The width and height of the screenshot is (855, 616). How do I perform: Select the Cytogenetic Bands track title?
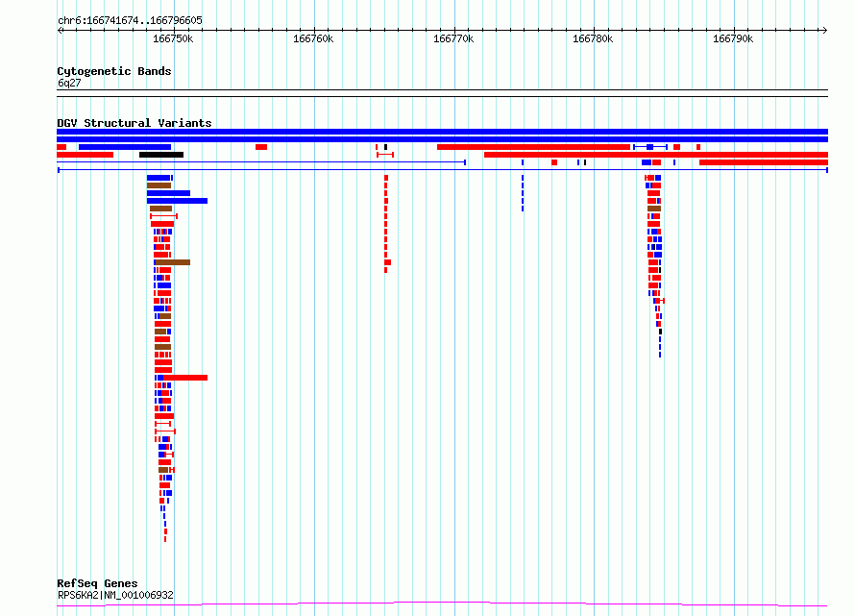coord(114,71)
